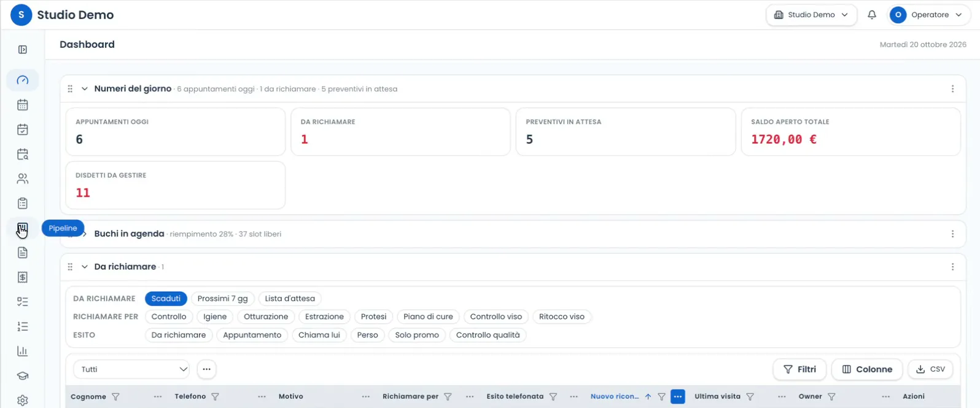The width and height of the screenshot is (980, 408).
Task: Click the Studio Demo logo avatar
Action: [x=21, y=15]
